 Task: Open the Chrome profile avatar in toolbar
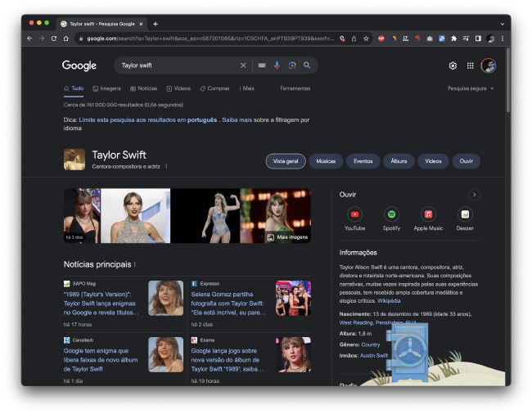coord(490,38)
